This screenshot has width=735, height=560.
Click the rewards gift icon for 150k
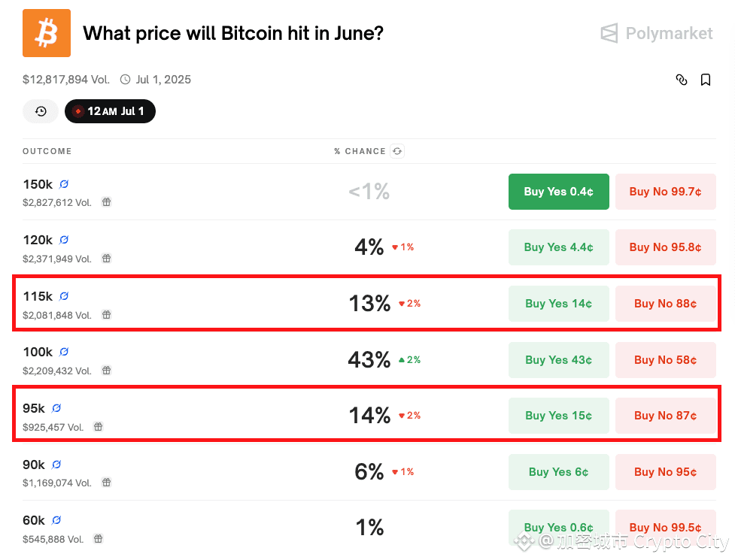107,202
